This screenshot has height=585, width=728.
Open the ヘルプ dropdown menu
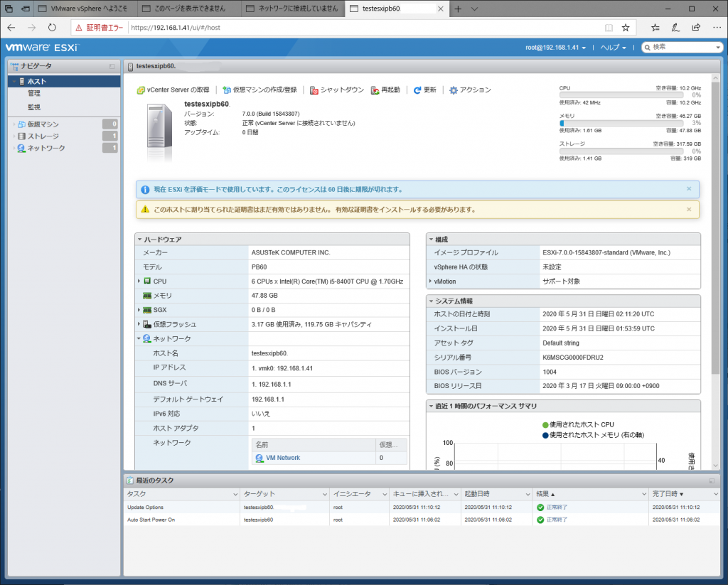613,48
